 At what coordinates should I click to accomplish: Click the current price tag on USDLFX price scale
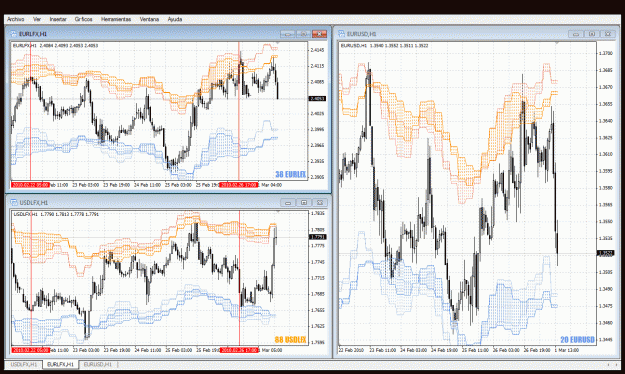pos(318,237)
